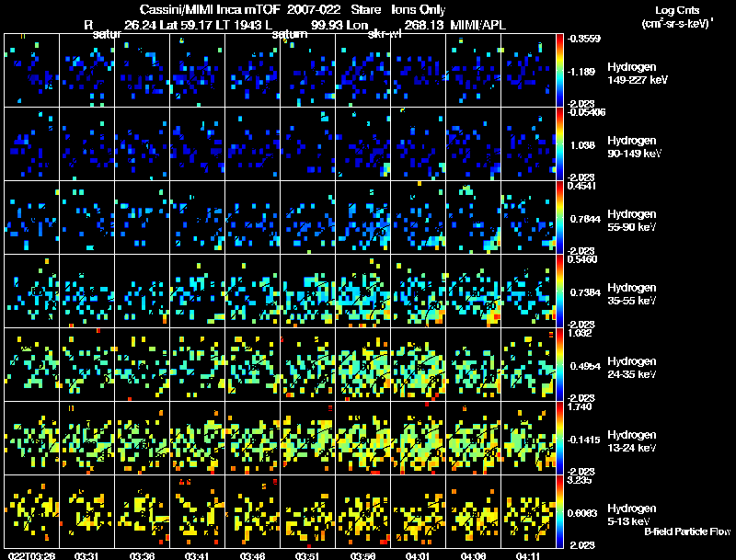The height and width of the screenshot is (560, 736).
Task: Click the color bar for Hydrogen 35-55 keV
Action: [560, 291]
